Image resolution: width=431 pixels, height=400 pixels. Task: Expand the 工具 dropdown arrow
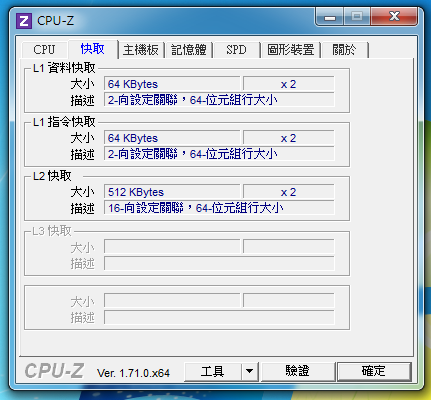click(250, 371)
